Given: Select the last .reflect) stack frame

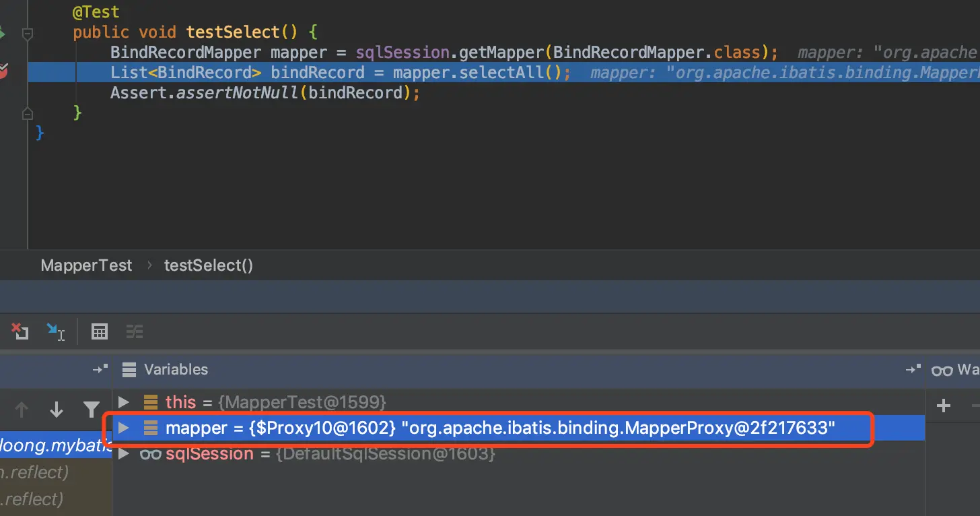Looking at the screenshot, I should [56, 499].
